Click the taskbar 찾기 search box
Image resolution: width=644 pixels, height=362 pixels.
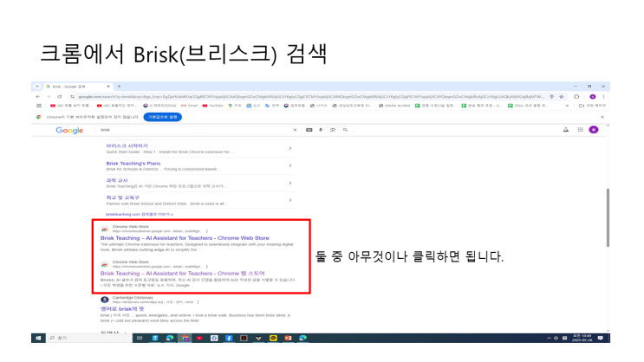(88, 339)
